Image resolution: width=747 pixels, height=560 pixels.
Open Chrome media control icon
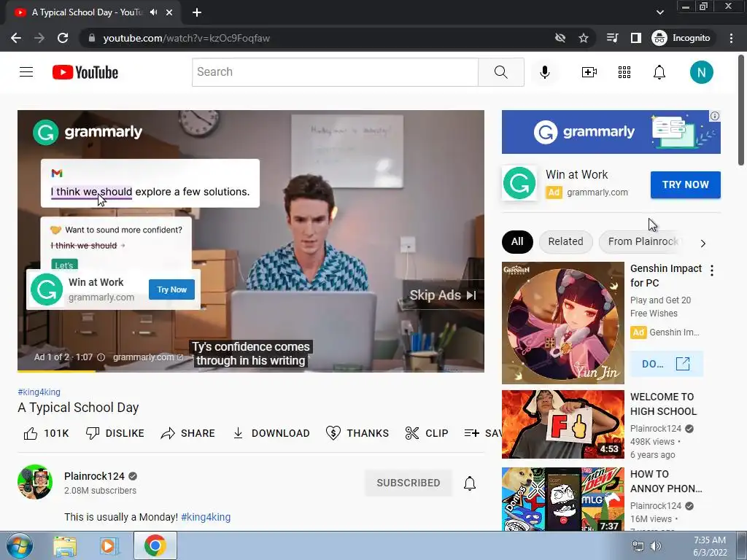(612, 38)
